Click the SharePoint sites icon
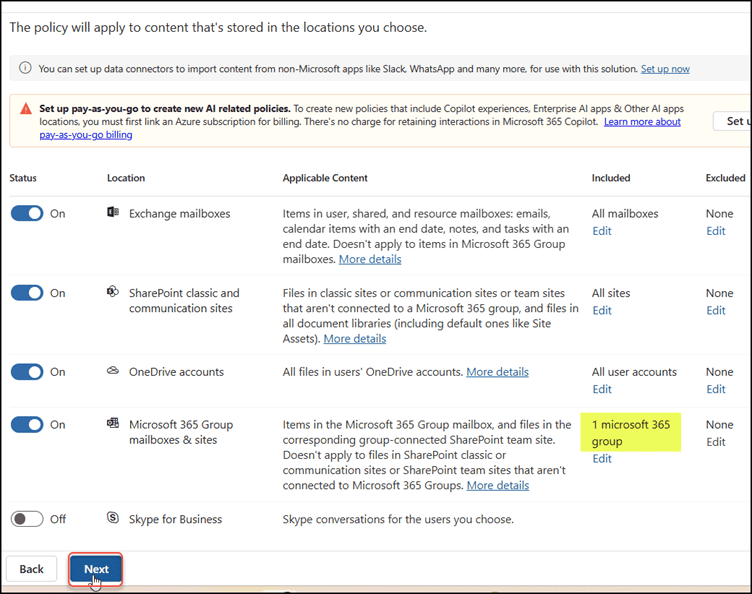This screenshot has height=594, width=752. 113,291
